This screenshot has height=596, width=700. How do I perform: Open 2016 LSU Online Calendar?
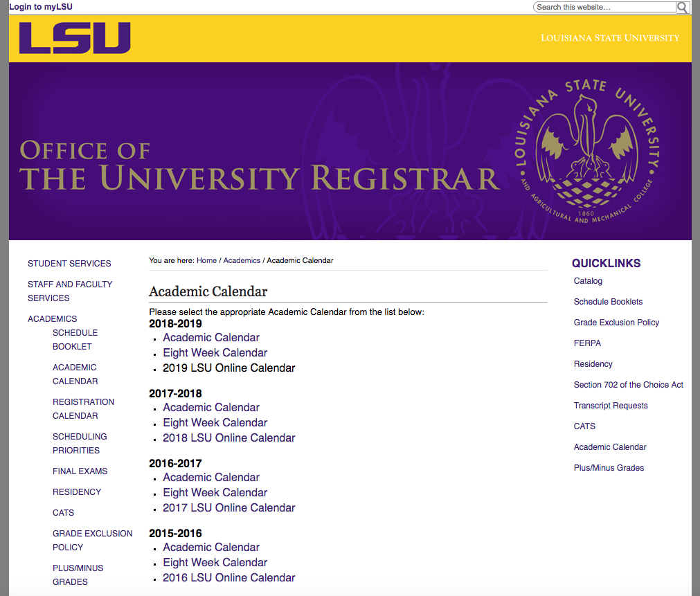[229, 578]
